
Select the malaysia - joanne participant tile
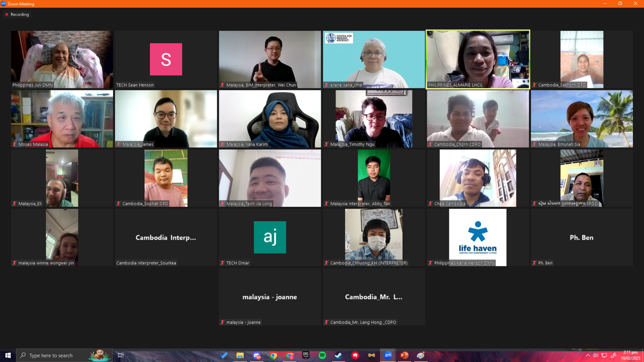click(x=270, y=297)
